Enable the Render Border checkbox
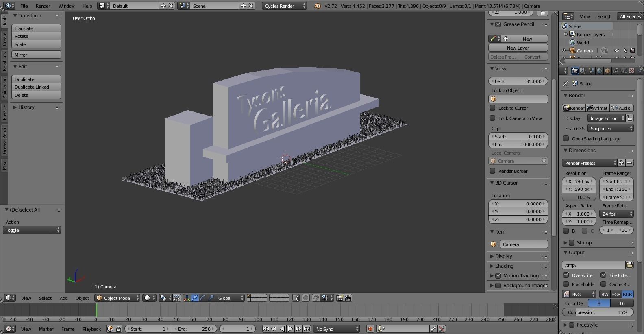 [492, 171]
